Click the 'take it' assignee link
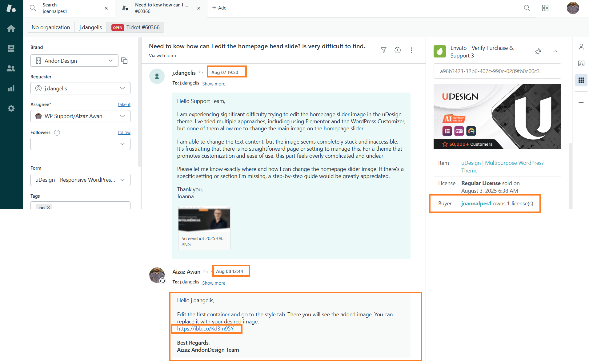The height and width of the screenshot is (364, 589). pos(124,105)
